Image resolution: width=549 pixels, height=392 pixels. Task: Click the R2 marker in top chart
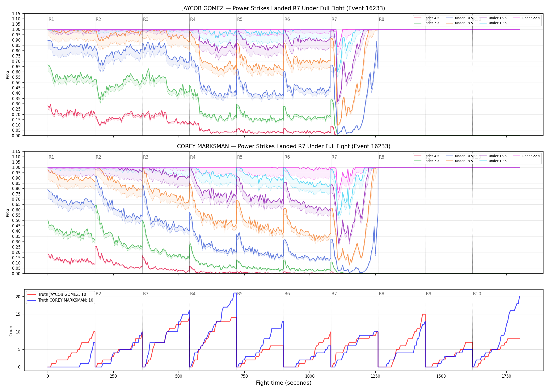click(x=98, y=19)
